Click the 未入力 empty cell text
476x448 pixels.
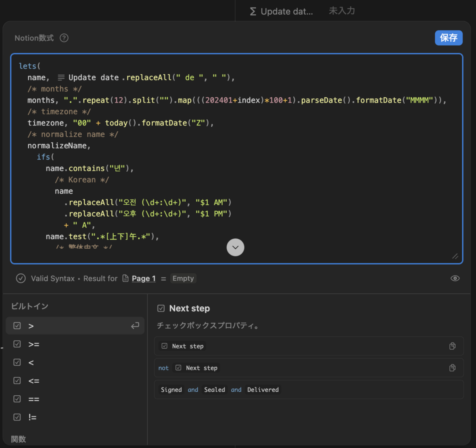click(342, 11)
